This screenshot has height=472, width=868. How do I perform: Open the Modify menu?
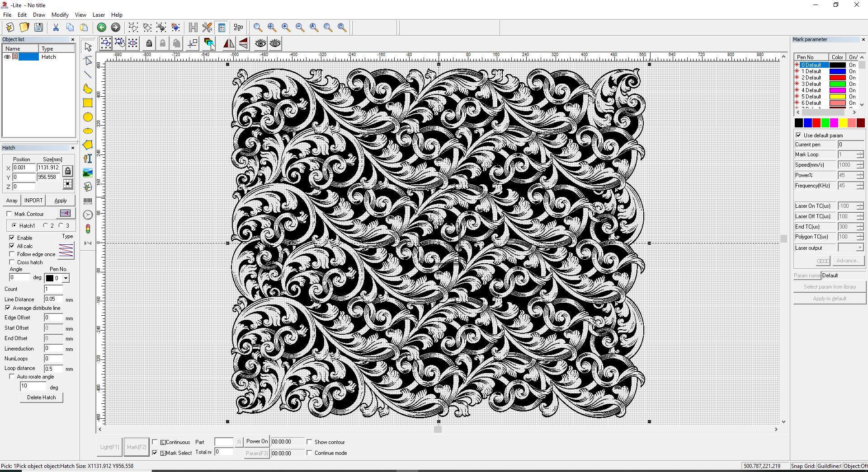click(x=60, y=15)
